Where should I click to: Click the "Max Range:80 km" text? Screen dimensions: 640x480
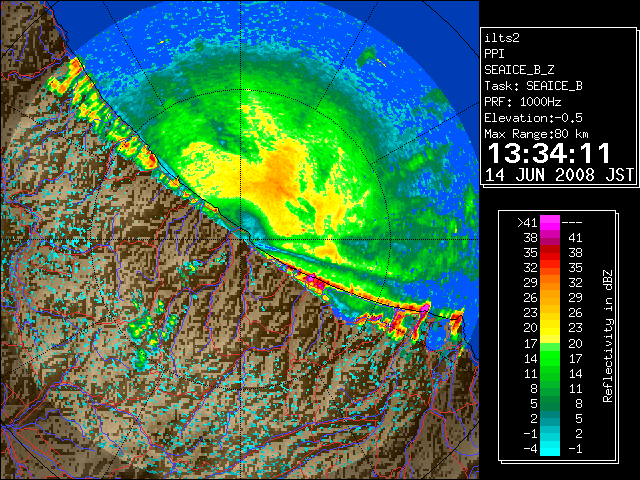[536, 134]
